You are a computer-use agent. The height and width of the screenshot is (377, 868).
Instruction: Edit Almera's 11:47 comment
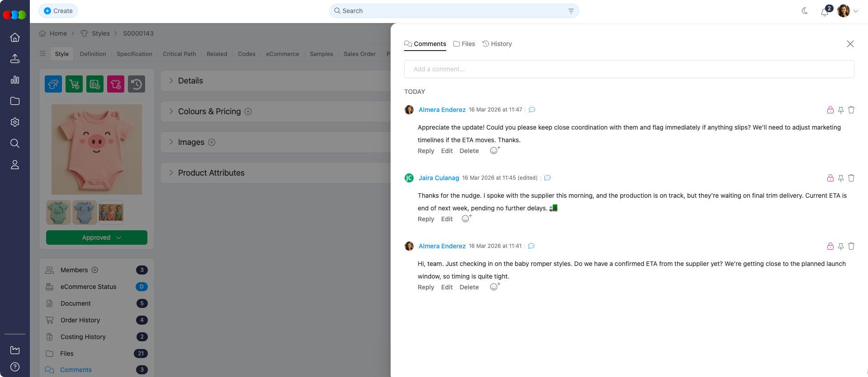point(447,151)
